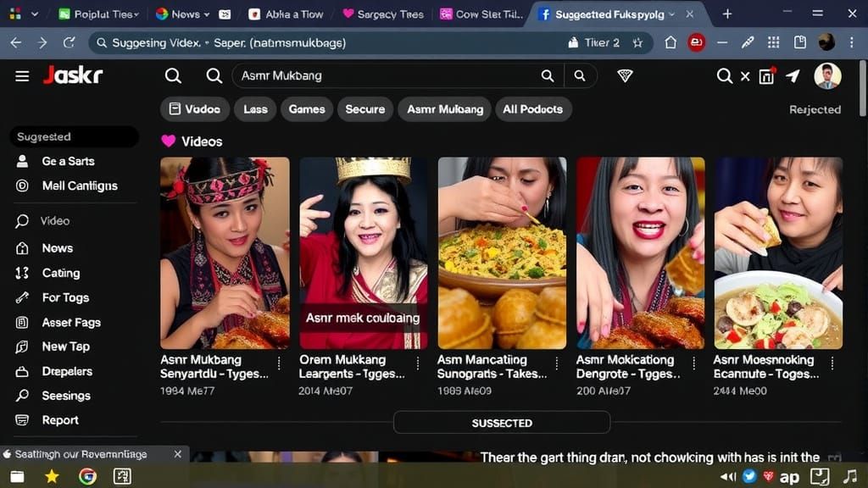The image size is (868, 488).
Task: Launch Chrome from the taskbar
Action: point(86,477)
